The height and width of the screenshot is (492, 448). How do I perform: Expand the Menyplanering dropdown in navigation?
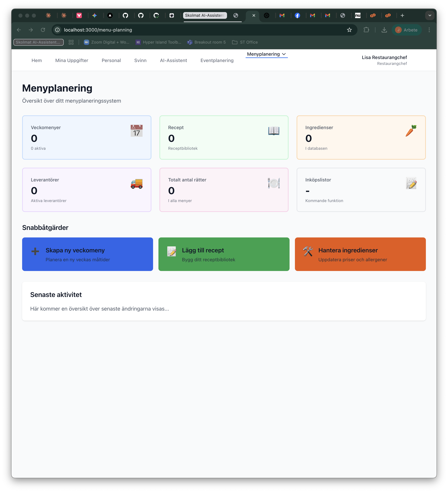click(266, 54)
